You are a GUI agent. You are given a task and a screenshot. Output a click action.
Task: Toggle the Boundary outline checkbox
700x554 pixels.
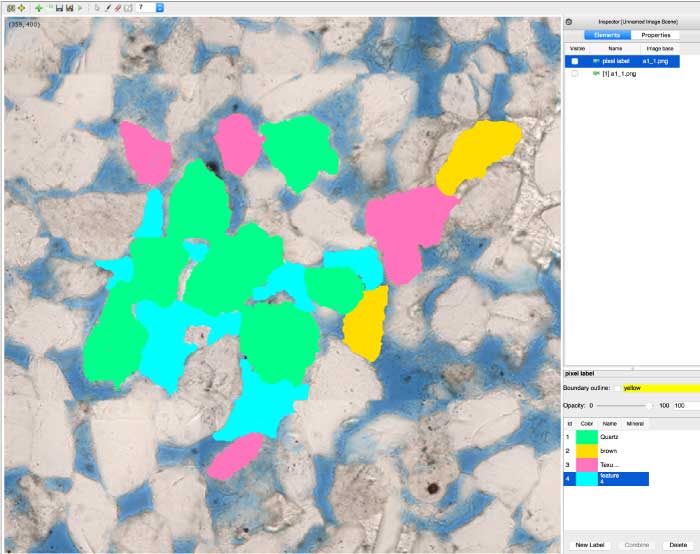617,388
